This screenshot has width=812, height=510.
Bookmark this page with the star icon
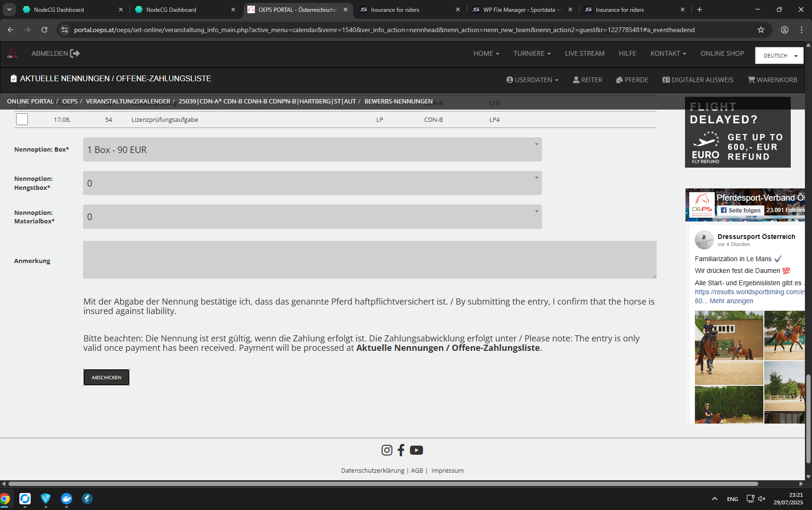(x=761, y=30)
